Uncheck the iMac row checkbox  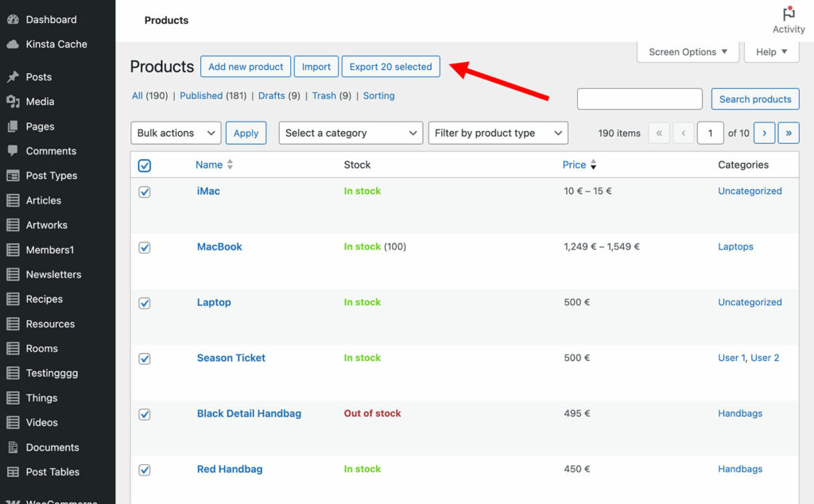(145, 192)
